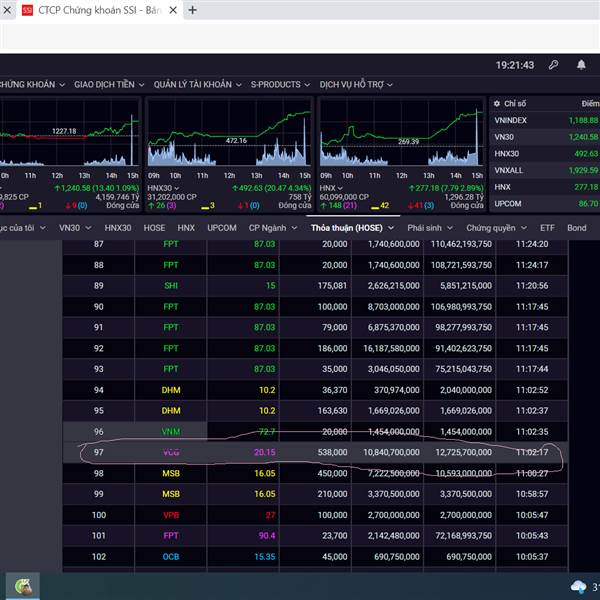The width and height of the screenshot is (600, 600).
Task: Click VNINDEX row in index panel
Action: coord(546,121)
